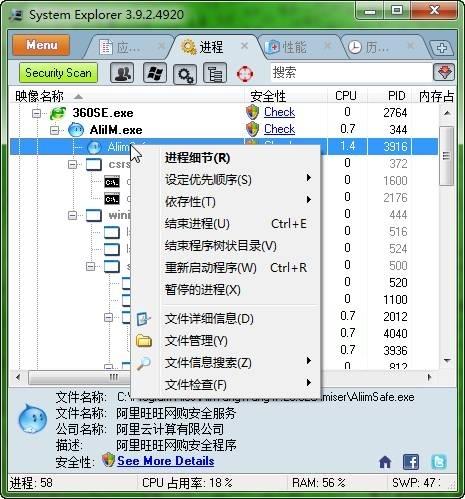
Task: Click Check link for AliIM.exe
Action: pos(279,129)
